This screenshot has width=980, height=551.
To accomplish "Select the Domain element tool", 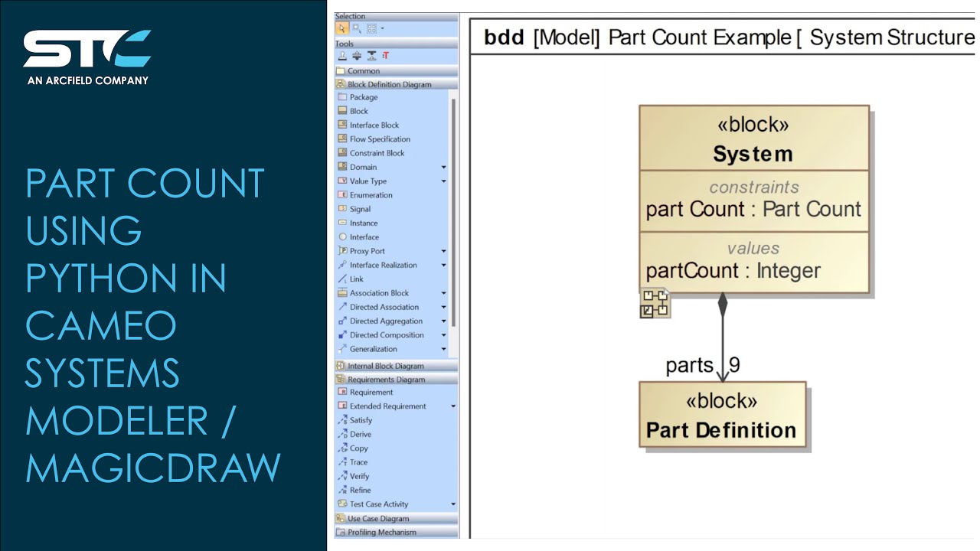I will (358, 167).
